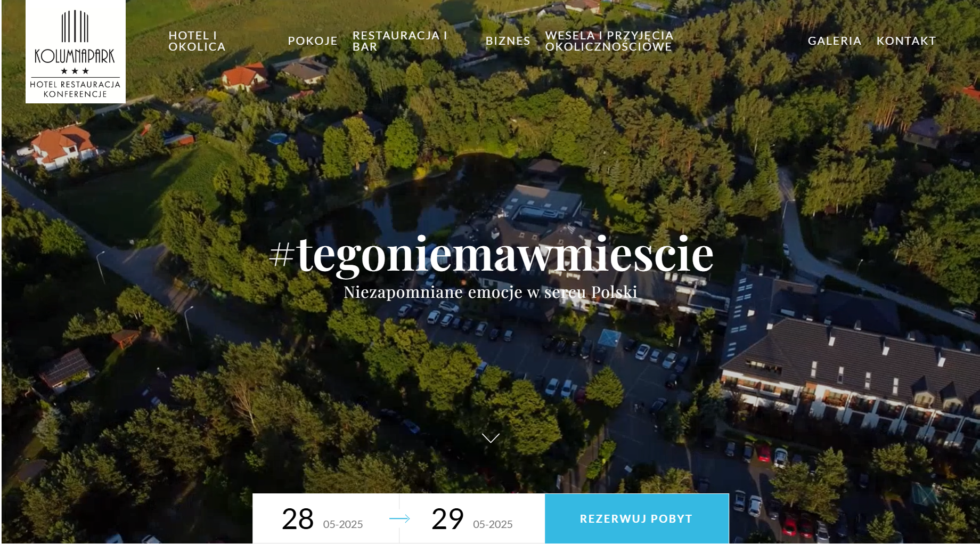Select the check-out date 29
This screenshot has width=980, height=544.
(448, 519)
